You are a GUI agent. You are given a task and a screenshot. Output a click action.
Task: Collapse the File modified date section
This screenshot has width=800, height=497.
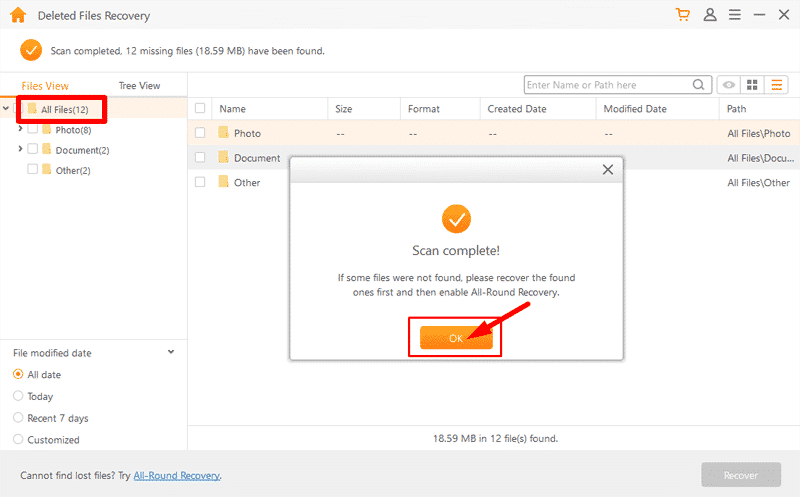(x=171, y=352)
